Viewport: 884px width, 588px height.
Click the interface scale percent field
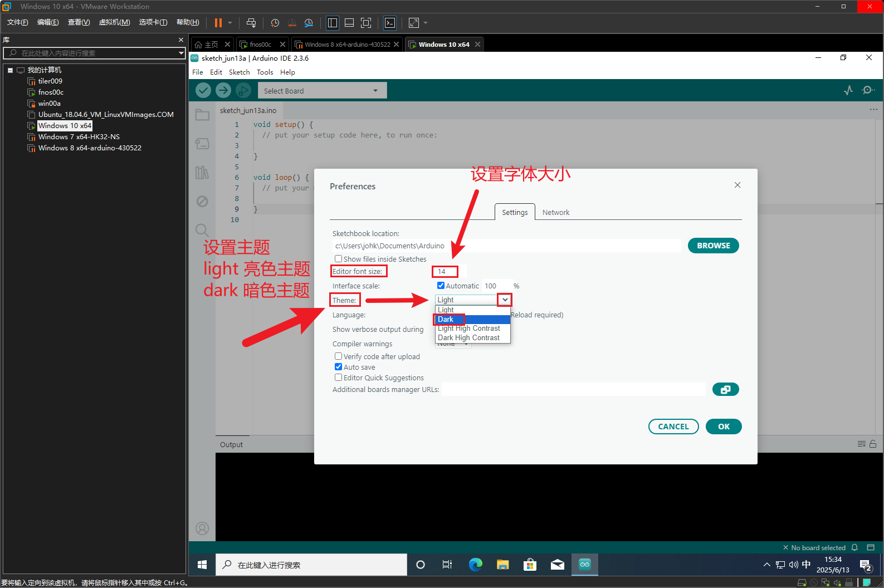(x=496, y=286)
